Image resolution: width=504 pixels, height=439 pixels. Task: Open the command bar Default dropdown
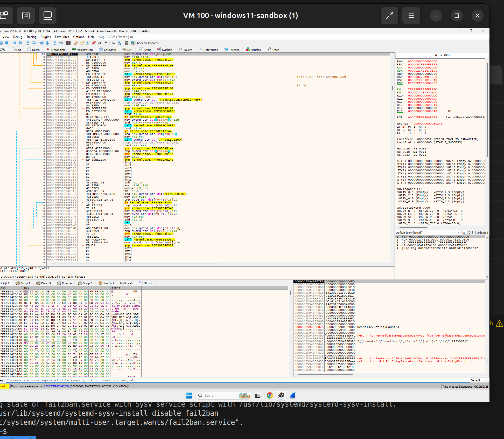point(479,380)
